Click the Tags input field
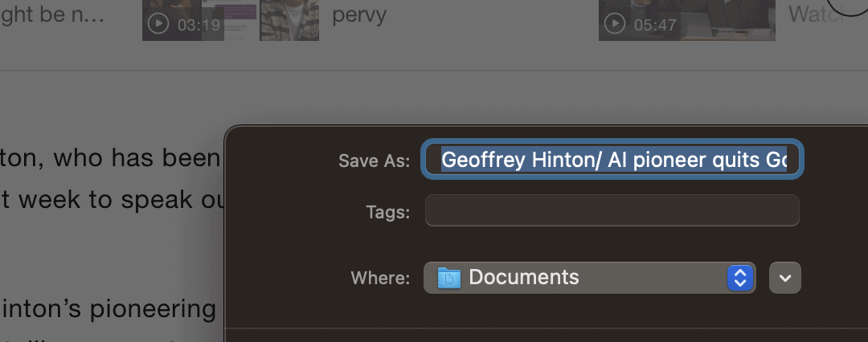868x342 pixels. coord(612,210)
